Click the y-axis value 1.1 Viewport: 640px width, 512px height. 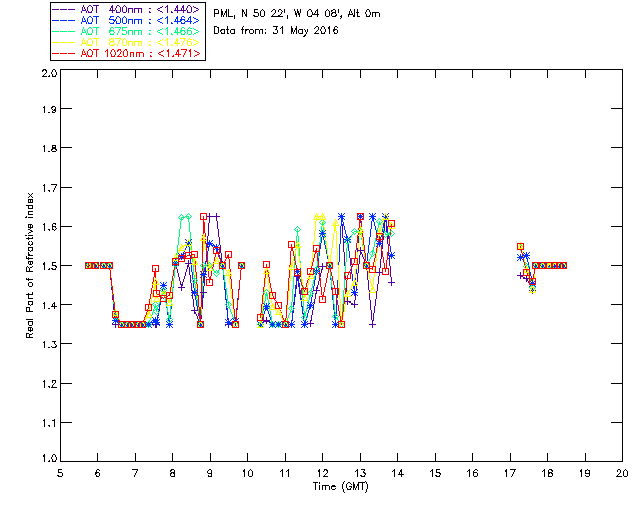pos(49,423)
